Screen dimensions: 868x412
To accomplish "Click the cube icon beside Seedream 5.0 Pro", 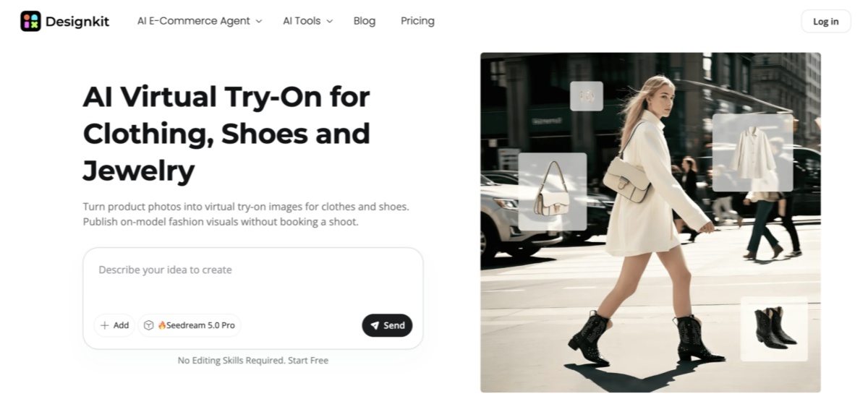I will point(148,325).
